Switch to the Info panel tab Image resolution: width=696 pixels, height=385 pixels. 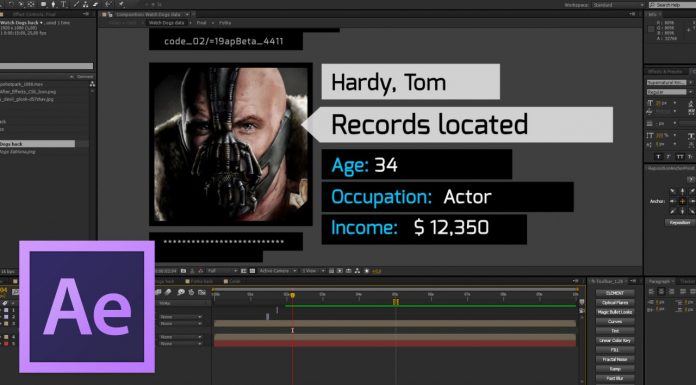pyautogui.click(x=653, y=14)
